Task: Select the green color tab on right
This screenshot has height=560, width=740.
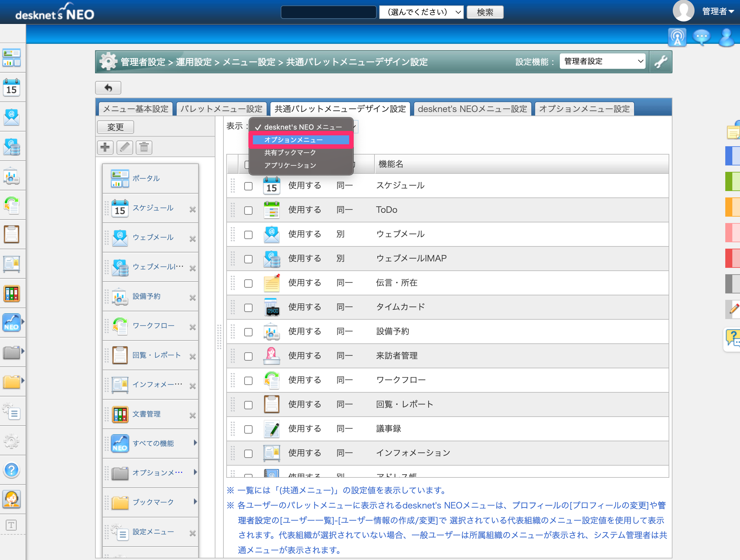Action: coord(733,181)
